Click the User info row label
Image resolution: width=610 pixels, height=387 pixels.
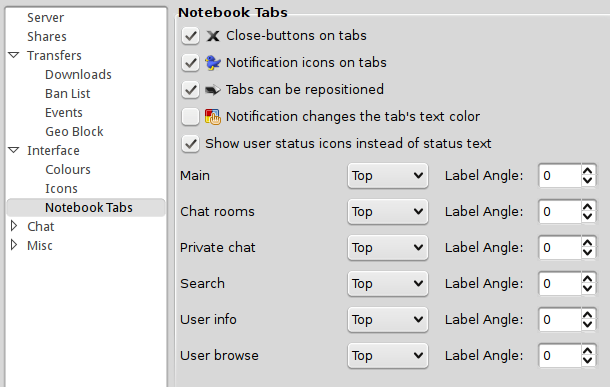(208, 320)
